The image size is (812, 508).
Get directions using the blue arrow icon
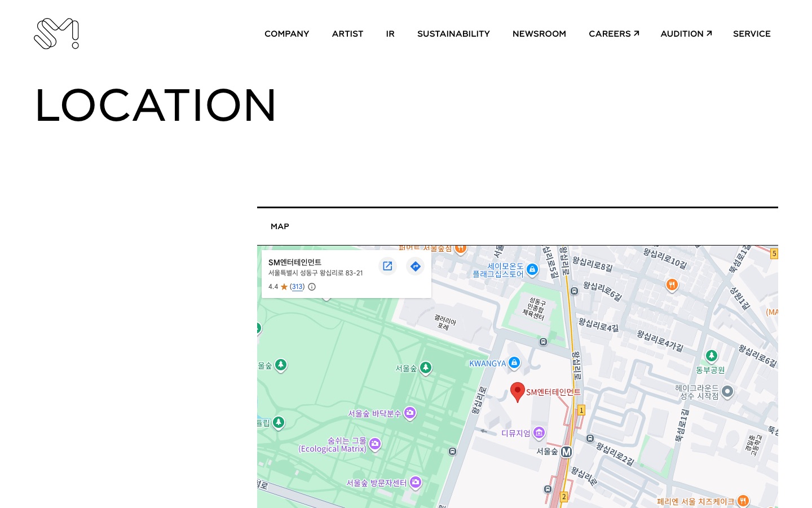[x=416, y=266]
